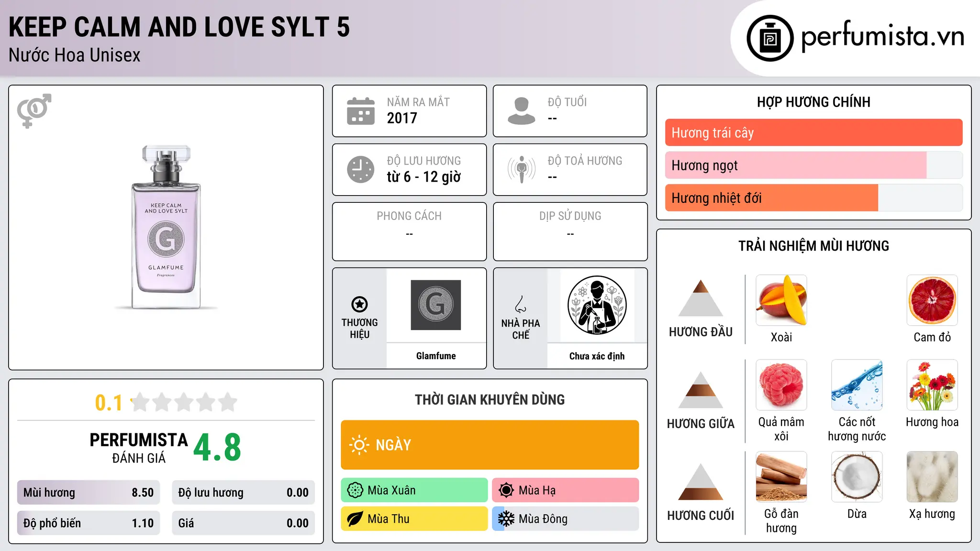Viewport: 980px width, 551px height.
Task: Click the green Perfumista score 4.8
Action: coord(217,448)
